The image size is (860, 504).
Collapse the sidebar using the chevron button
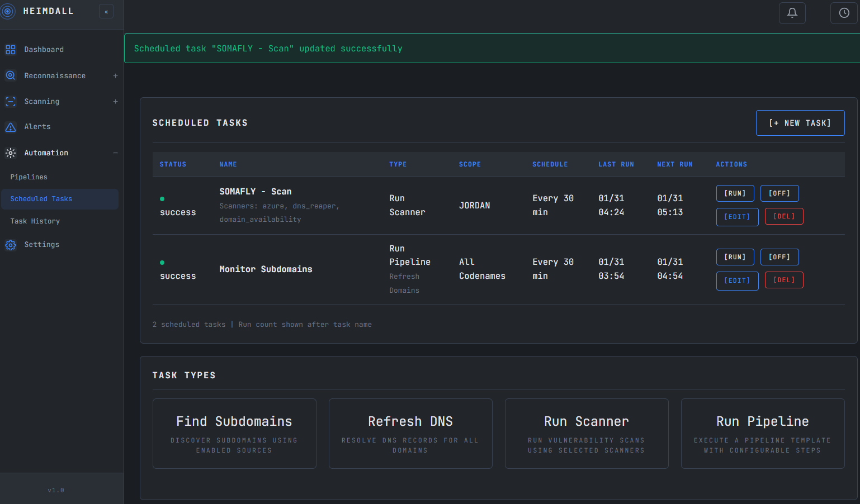coord(106,11)
